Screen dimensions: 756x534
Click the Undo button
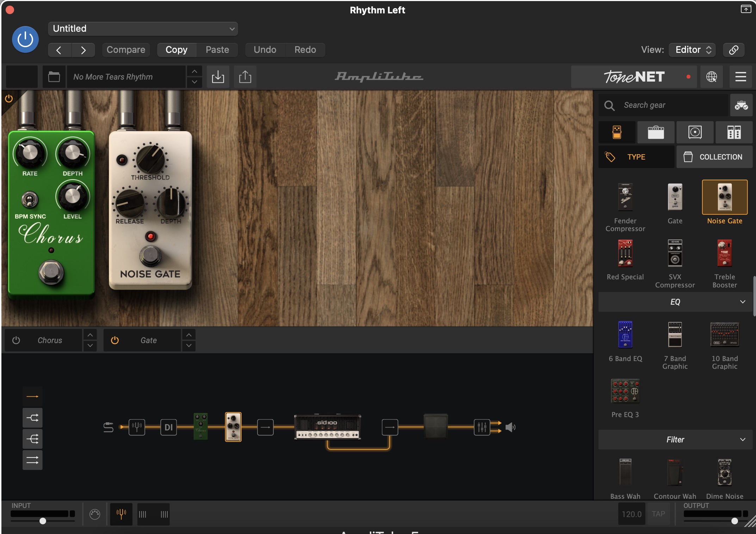[x=265, y=50]
